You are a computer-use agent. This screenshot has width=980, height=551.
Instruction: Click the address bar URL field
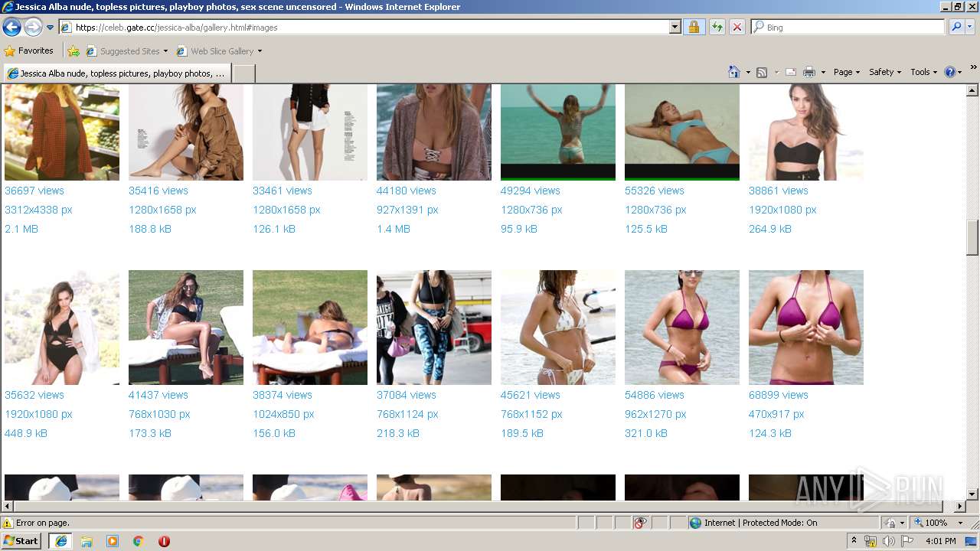[x=364, y=28]
